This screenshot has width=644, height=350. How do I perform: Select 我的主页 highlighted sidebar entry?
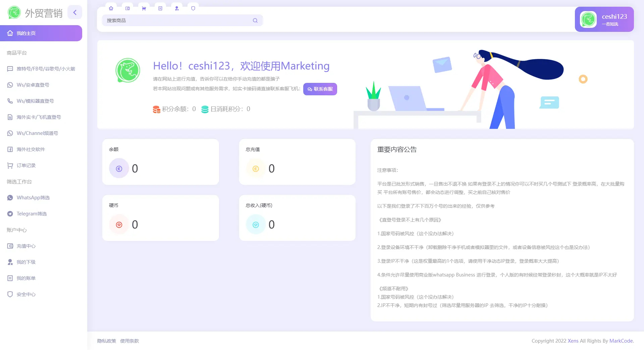click(x=26, y=33)
